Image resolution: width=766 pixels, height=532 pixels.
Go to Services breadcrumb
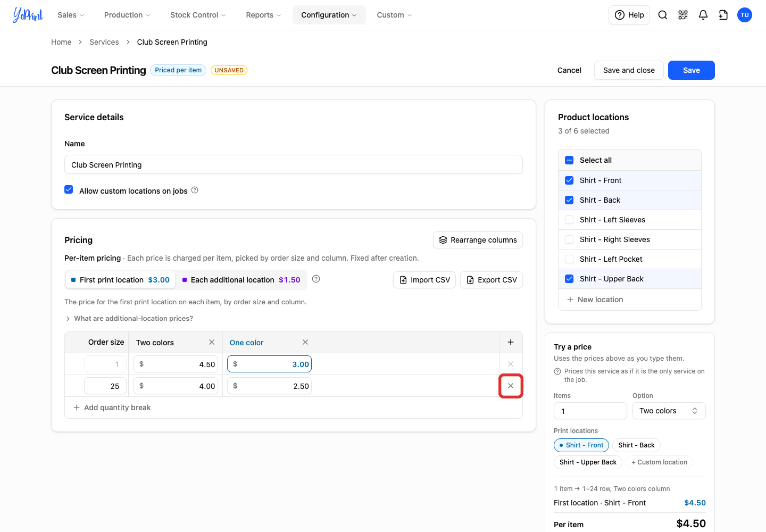coord(104,42)
